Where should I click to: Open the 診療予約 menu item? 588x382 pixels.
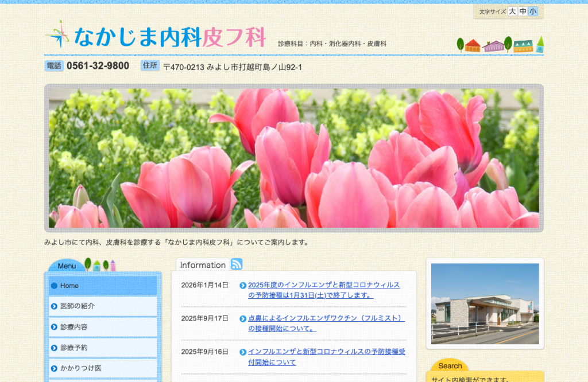[x=103, y=348]
